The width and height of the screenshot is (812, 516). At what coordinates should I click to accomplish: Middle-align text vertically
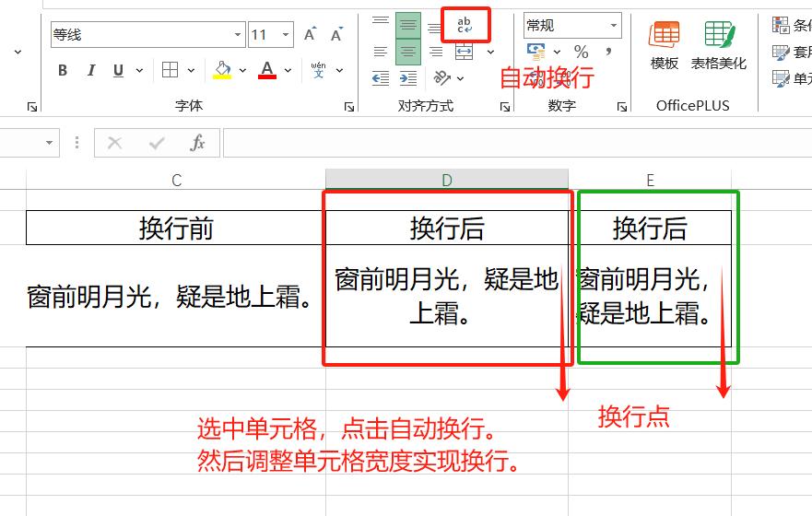coord(408,25)
